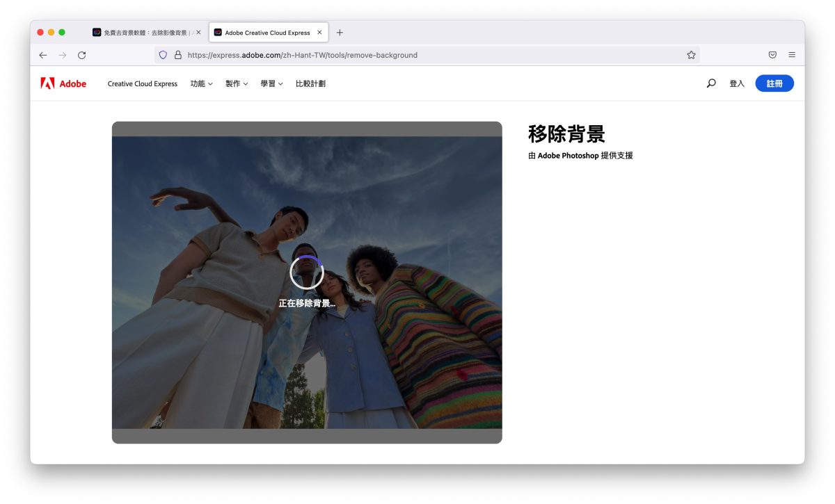The width and height of the screenshot is (835, 504).
Task: Click the uploaded photo preview
Action: (307, 282)
